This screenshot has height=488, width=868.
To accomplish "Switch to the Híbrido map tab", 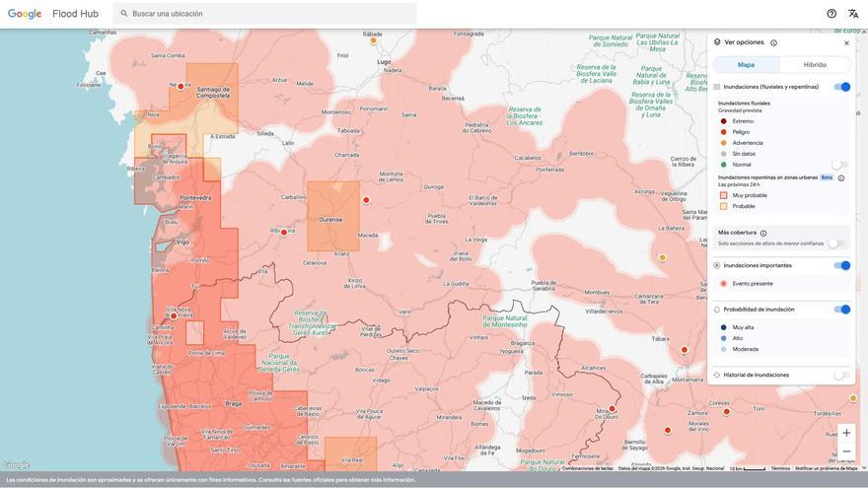I will (815, 65).
